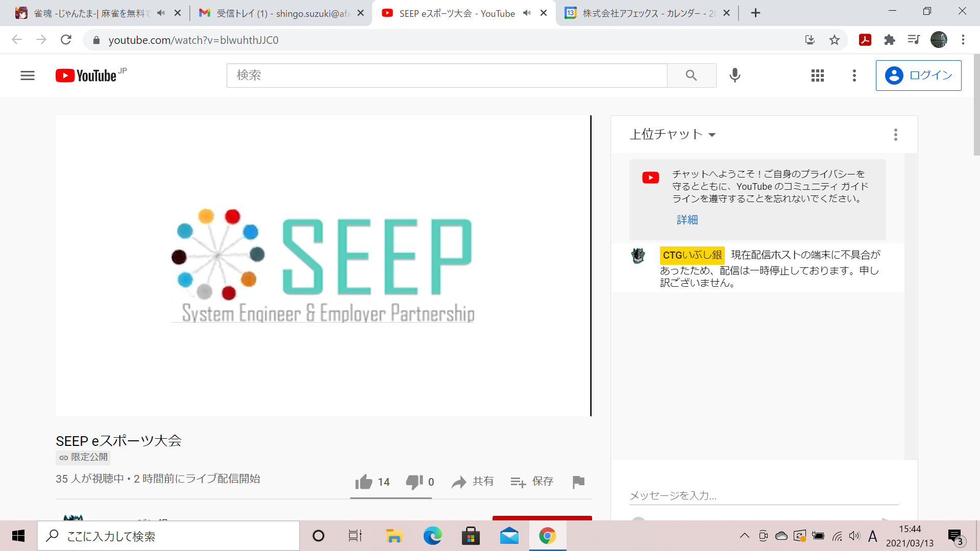This screenshot has width=980, height=551.
Task: View site info via padlock icon
Action: click(x=96, y=40)
